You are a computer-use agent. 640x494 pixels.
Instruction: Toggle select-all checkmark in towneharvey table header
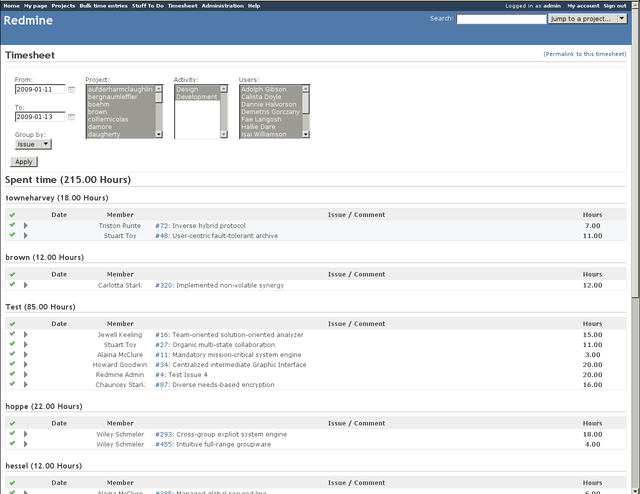tap(12, 215)
